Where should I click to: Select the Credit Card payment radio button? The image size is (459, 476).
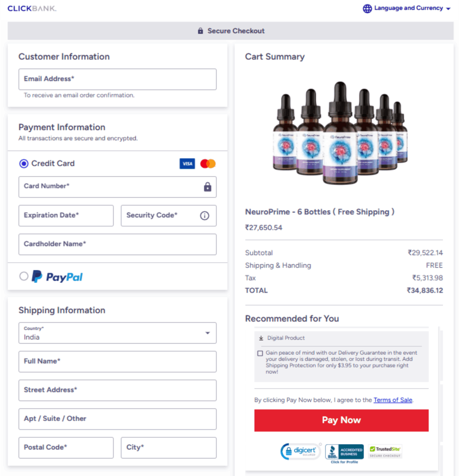[24, 164]
